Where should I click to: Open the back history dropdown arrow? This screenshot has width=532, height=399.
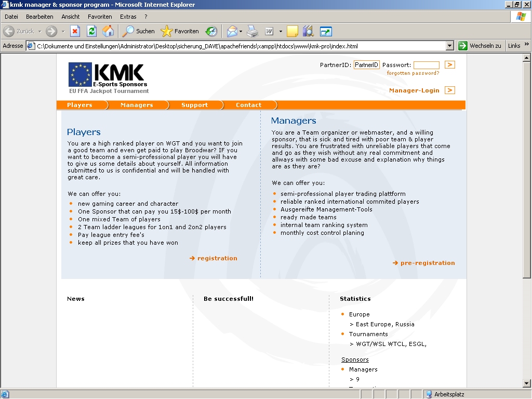point(39,31)
